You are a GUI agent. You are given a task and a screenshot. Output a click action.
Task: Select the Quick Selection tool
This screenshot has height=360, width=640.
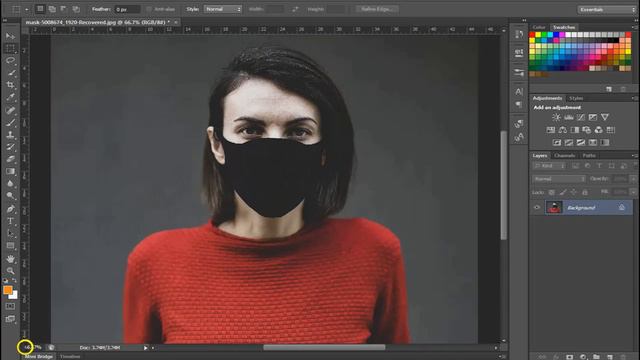click(10, 73)
